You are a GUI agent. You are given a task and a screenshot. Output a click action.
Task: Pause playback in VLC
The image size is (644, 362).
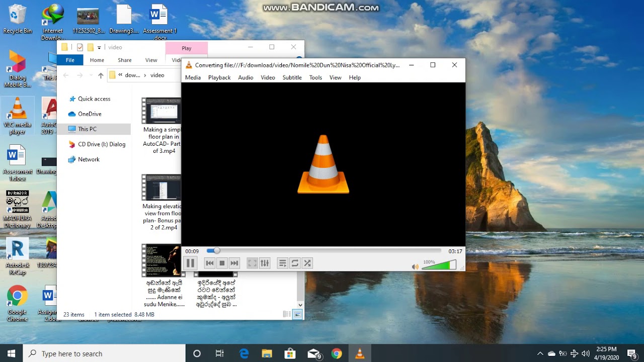tap(190, 263)
